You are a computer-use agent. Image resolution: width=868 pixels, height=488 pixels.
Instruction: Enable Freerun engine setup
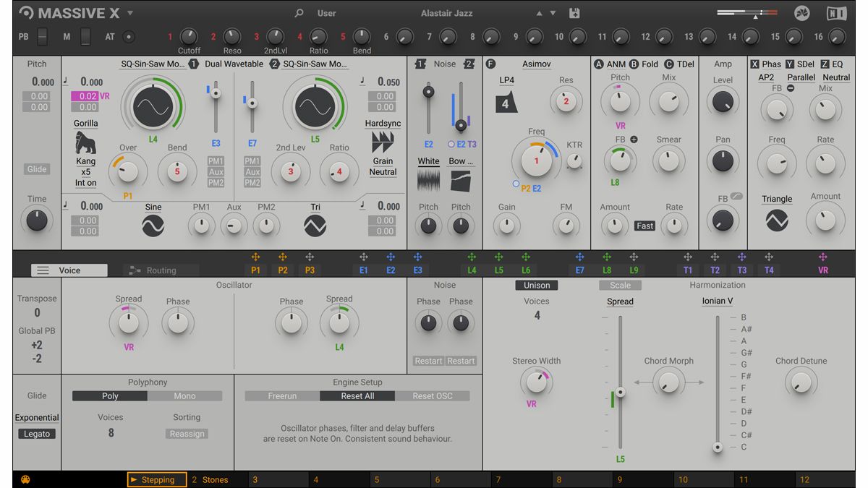[x=282, y=396]
